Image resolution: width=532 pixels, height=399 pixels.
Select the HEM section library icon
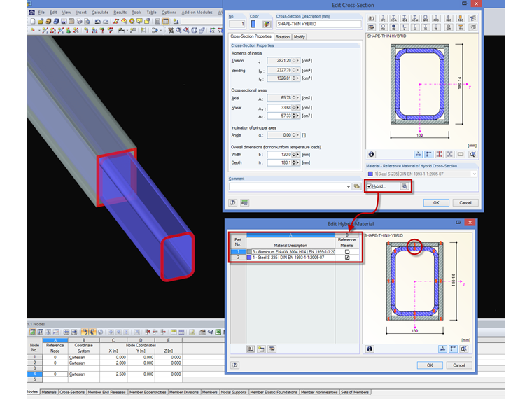[x=415, y=19]
